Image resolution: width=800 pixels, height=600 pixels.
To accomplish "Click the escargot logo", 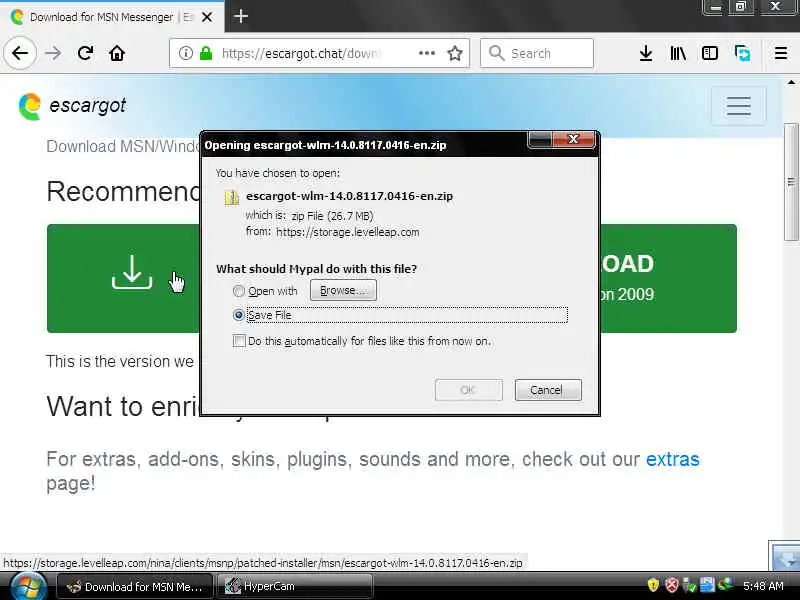I will click(x=72, y=106).
